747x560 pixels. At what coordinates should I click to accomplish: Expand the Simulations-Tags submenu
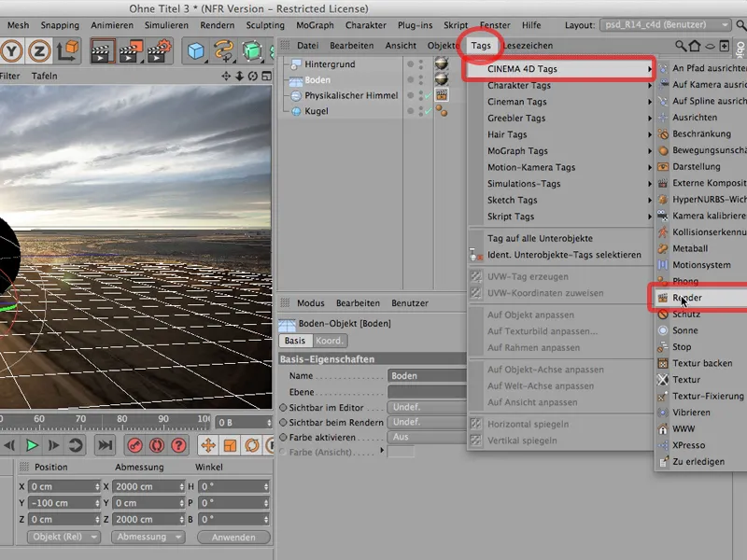pyautogui.click(x=561, y=184)
